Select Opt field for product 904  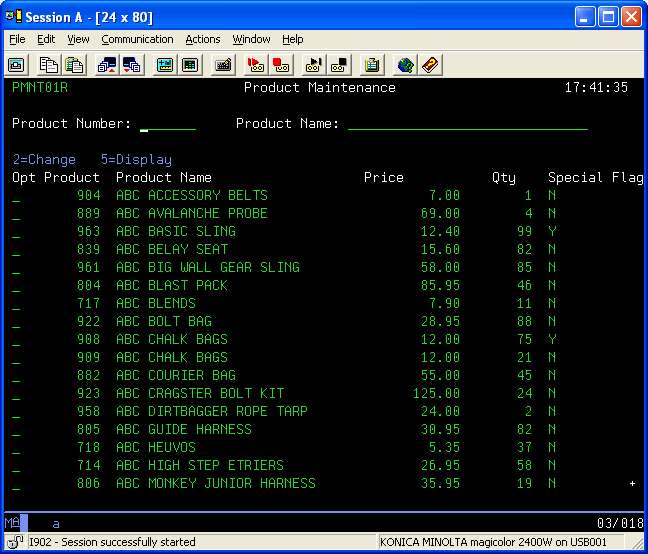pos(16,195)
